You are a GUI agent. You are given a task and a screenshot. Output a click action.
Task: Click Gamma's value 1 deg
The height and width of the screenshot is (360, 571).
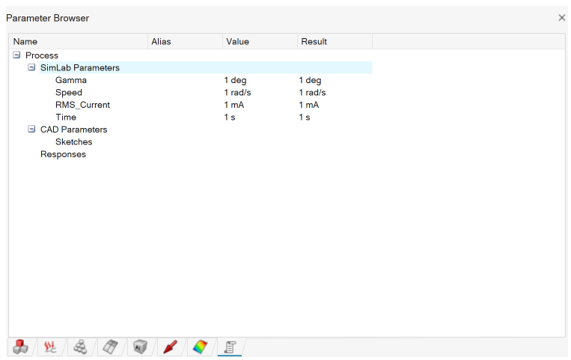tap(235, 80)
